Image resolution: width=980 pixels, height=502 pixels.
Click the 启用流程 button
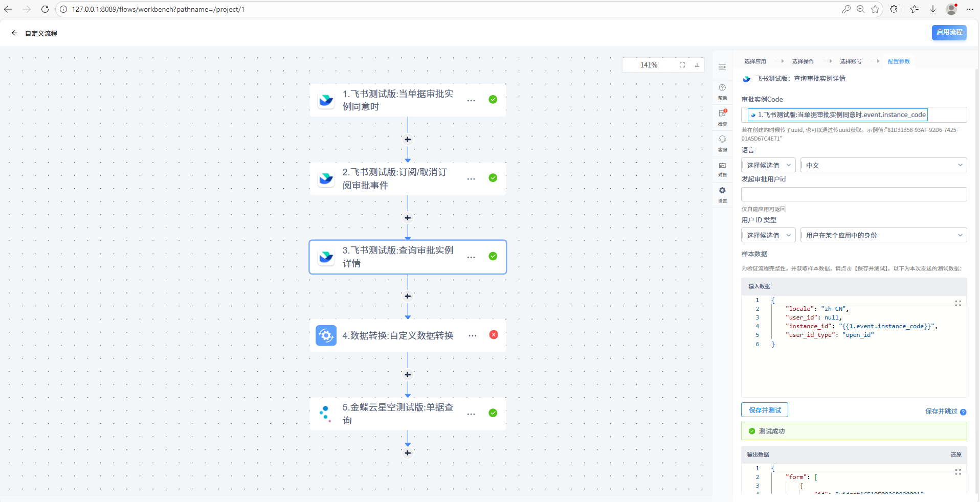coord(949,32)
